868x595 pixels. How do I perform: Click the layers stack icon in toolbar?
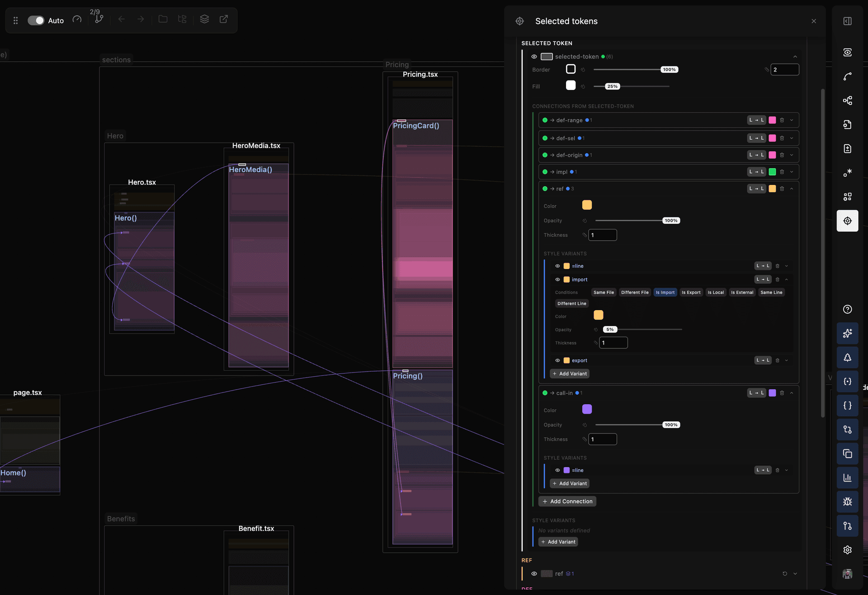pyautogui.click(x=204, y=19)
